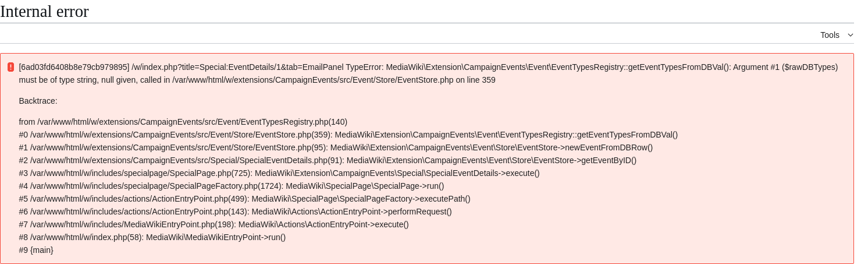868x264 pixels.
Task: Select the Backtrace: label text
Action: point(38,101)
